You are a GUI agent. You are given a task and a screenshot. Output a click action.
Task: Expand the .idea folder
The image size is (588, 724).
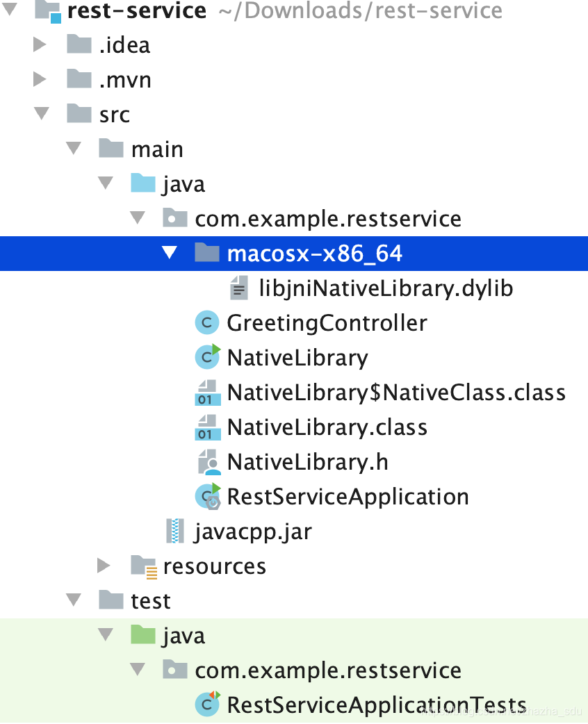click(40, 44)
